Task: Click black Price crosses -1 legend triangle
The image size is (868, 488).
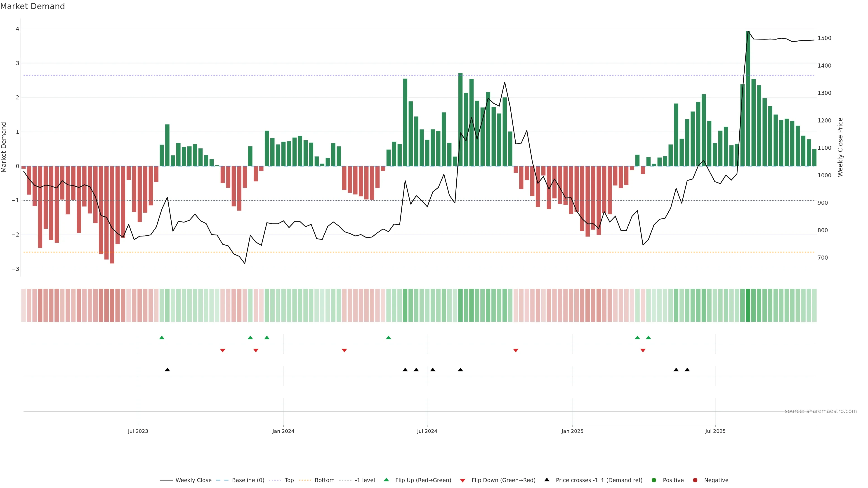Action: [x=547, y=480]
